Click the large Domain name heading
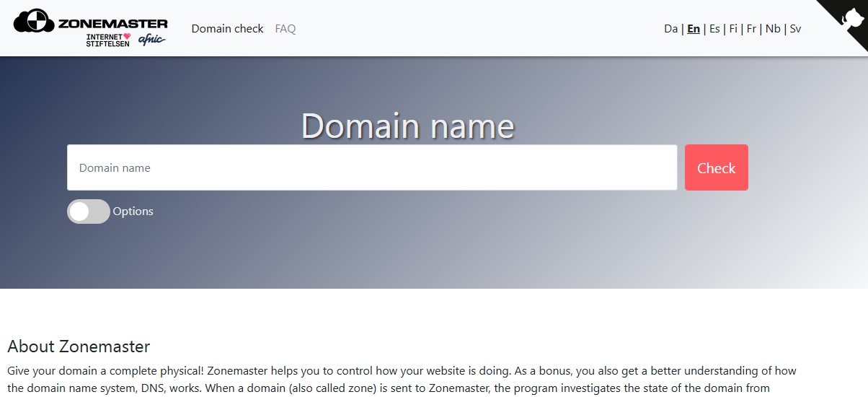Image resolution: width=868 pixels, height=397 pixels. coord(408,126)
